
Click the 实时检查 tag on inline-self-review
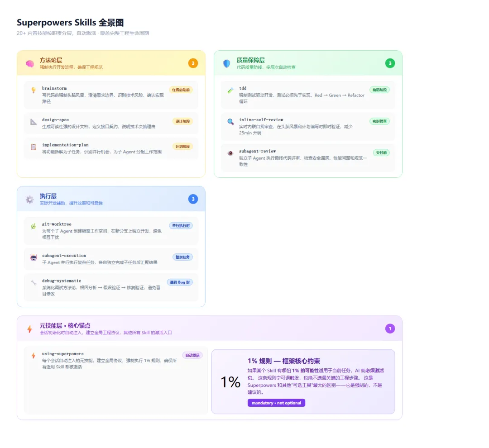click(x=379, y=121)
